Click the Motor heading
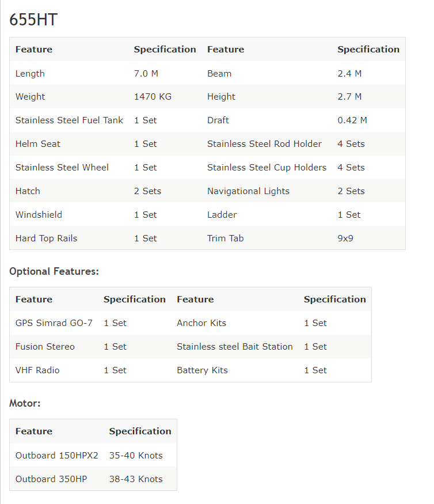 tap(25, 403)
